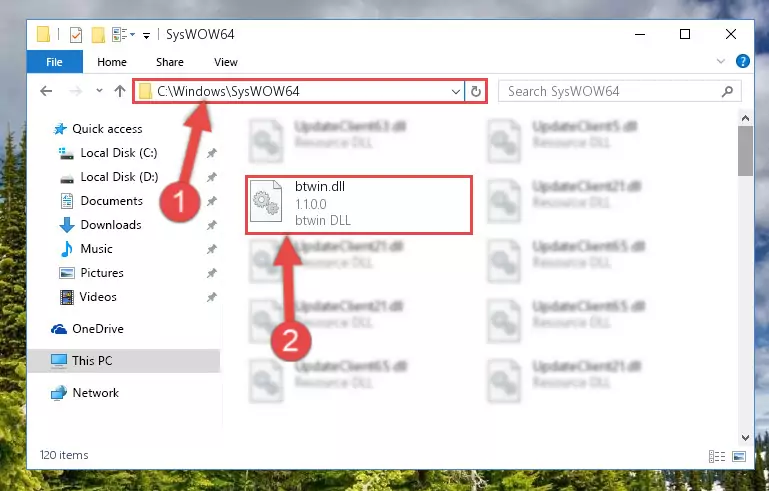
Task: Click the pin icon beside Documents
Action: (x=211, y=201)
